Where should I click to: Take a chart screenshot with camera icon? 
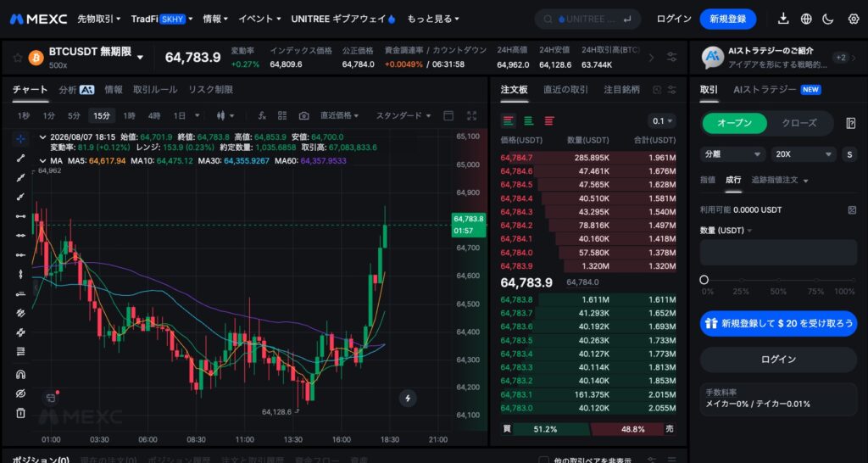click(x=303, y=115)
